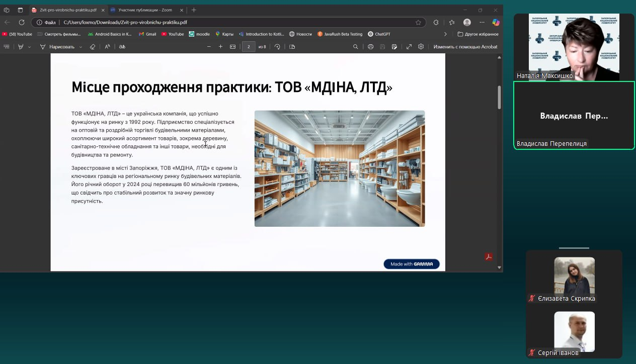
Task: Close the Zvit-pro-virobnichu-praktiku.pdf tab
Action: [x=103, y=10]
